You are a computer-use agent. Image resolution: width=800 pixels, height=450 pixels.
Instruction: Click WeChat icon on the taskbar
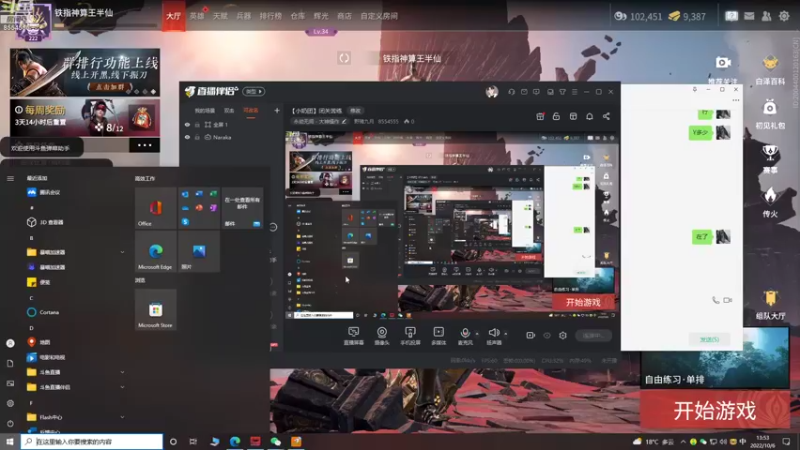click(x=276, y=441)
